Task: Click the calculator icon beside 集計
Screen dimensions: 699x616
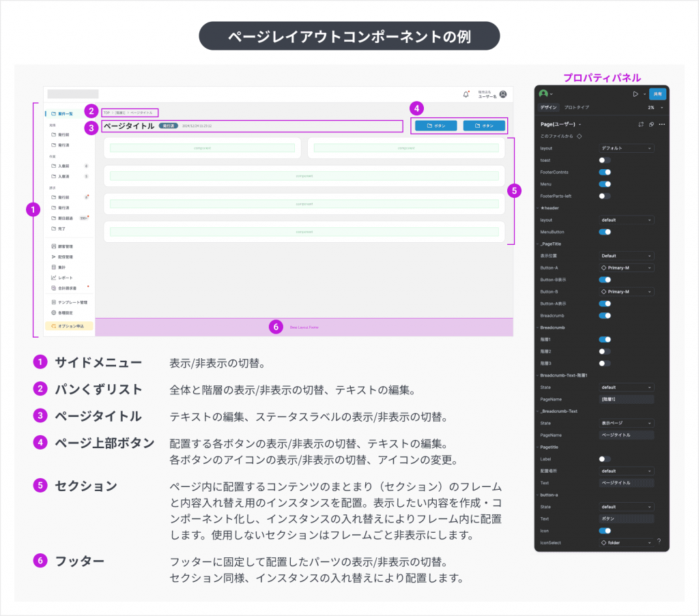Action: [53, 267]
